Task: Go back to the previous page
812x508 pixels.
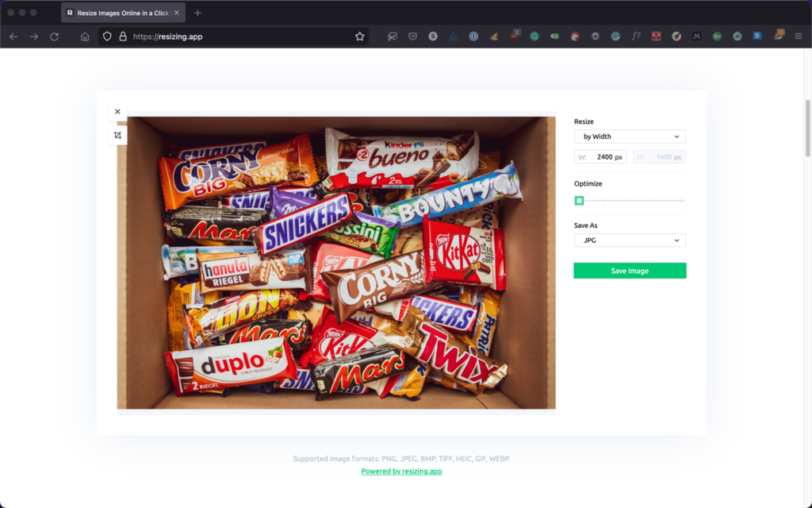Action: pos(13,37)
